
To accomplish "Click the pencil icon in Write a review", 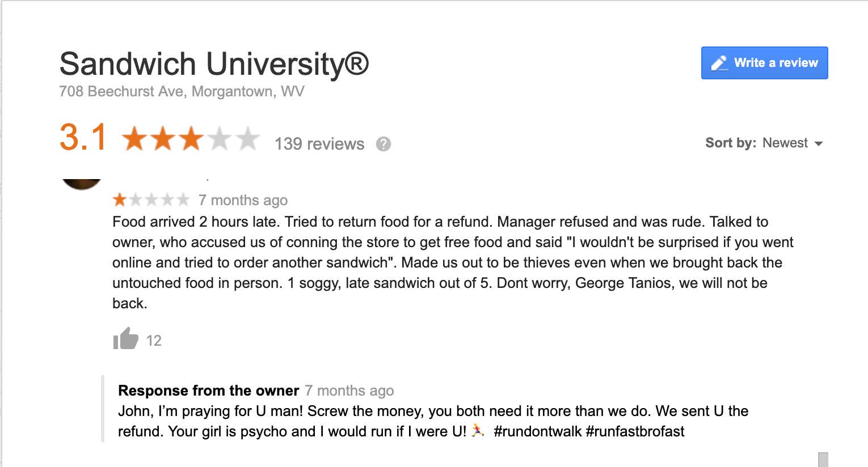I will point(719,63).
